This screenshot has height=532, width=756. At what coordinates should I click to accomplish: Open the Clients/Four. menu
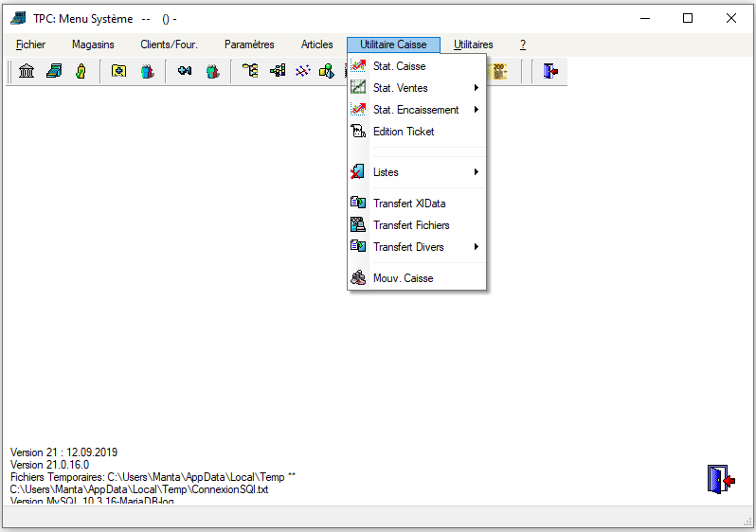coord(170,44)
